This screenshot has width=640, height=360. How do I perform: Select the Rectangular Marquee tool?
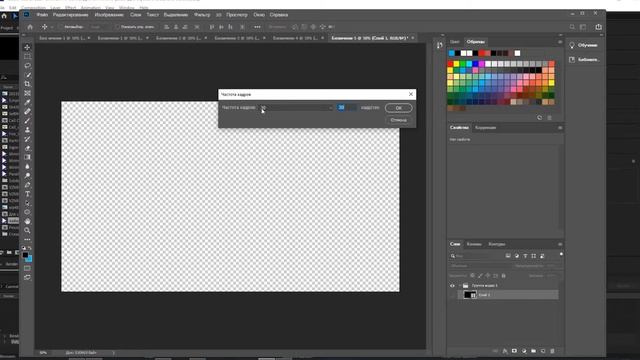(27, 56)
